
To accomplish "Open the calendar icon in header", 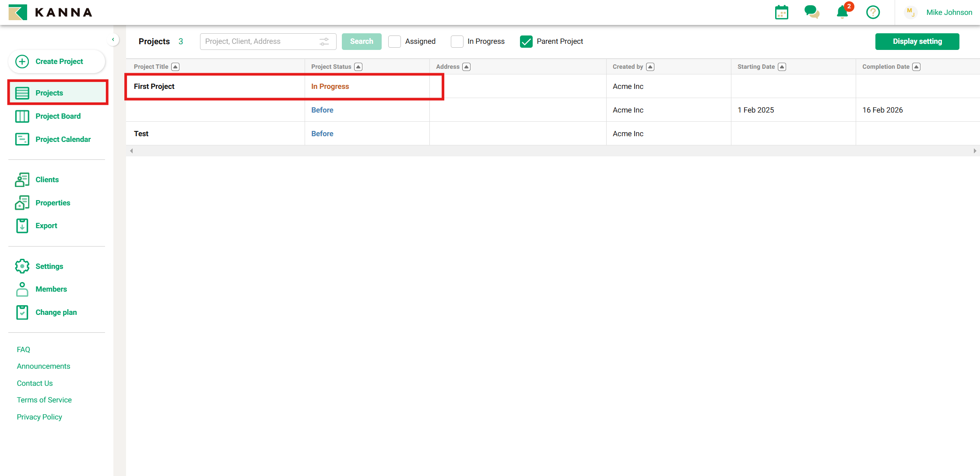I will pyautogui.click(x=781, y=12).
